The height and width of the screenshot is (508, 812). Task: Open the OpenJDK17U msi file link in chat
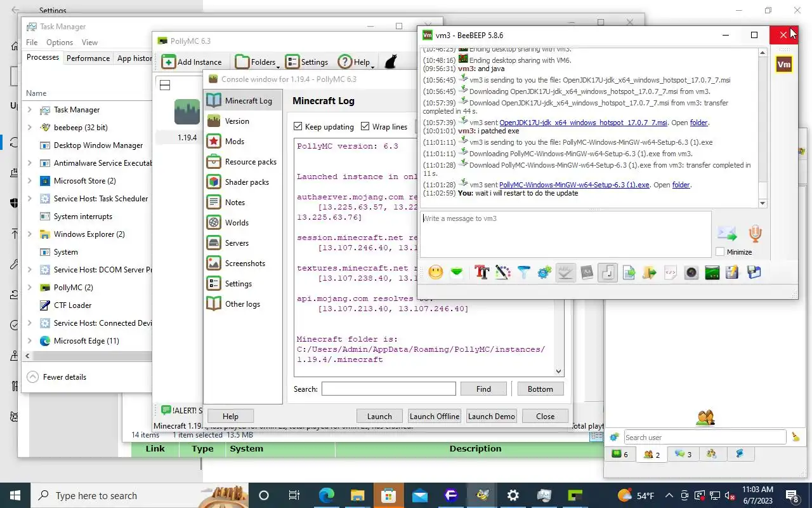coord(583,123)
